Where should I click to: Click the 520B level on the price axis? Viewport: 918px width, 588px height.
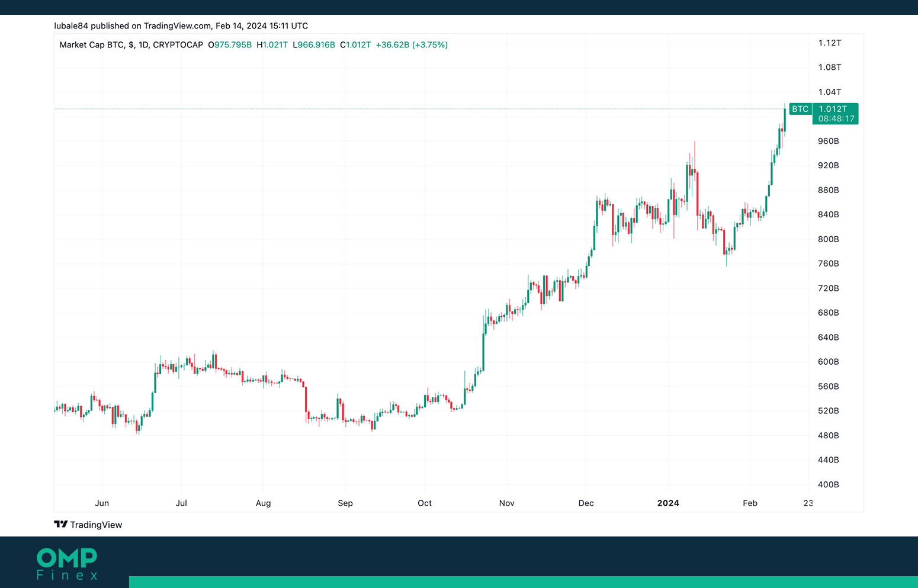pyautogui.click(x=829, y=411)
